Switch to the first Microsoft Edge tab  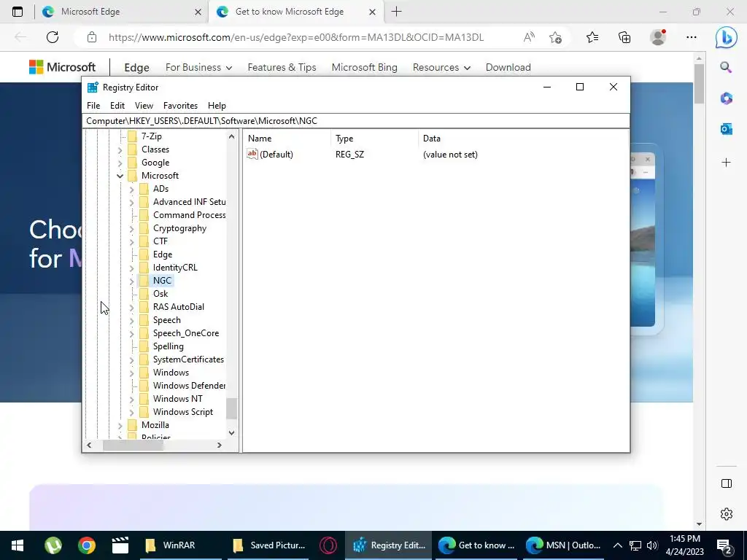122,12
